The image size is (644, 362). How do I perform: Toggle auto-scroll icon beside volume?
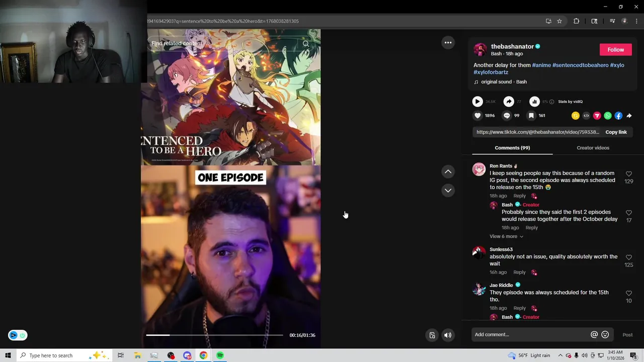[432, 335]
